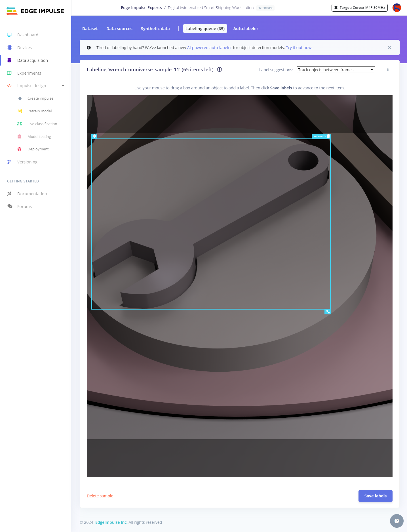Collapse the Impulse design menu arrow
The height and width of the screenshot is (532, 407).
tap(63, 86)
